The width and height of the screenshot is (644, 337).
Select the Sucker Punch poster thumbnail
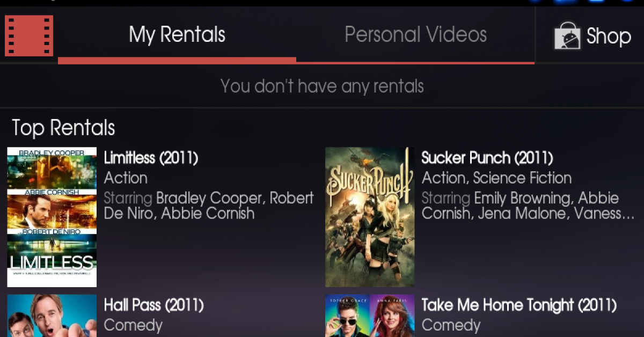(370, 217)
